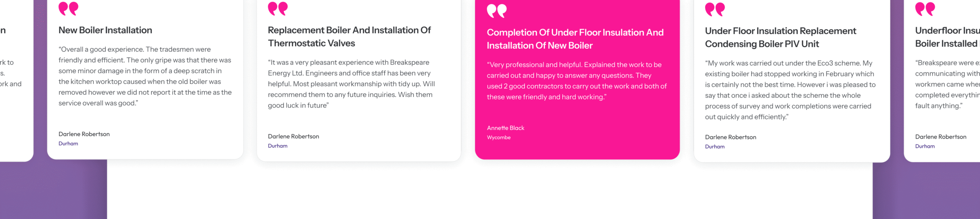Screen dimensions: 980x219
Task: Click Durham under Replacement Boiler review
Action: coord(278,146)
